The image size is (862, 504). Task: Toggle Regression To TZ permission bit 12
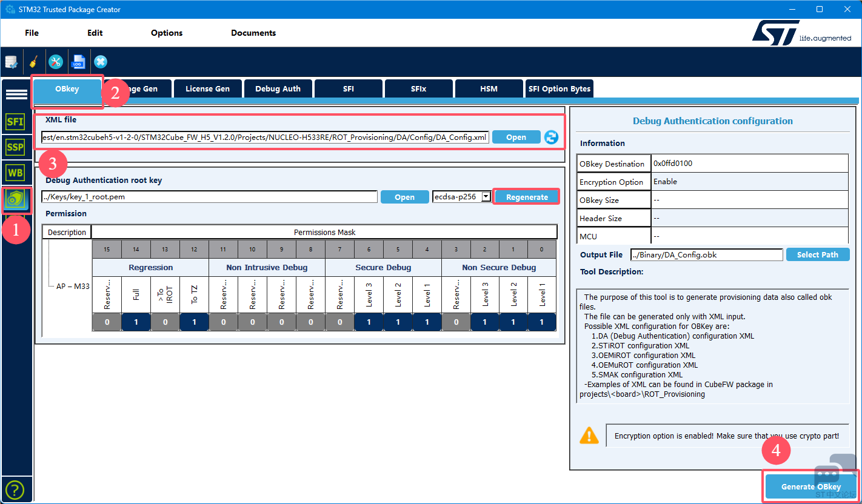[x=194, y=322]
